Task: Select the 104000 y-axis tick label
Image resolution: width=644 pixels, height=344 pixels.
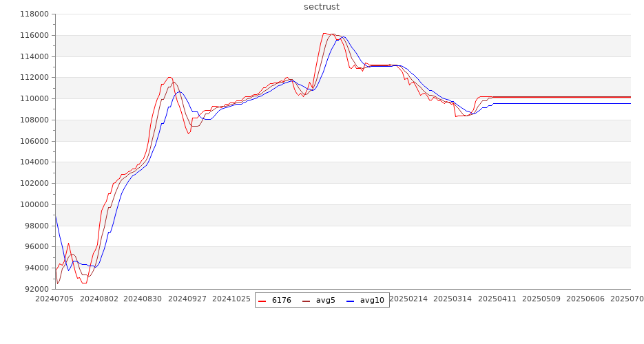Action: coord(34,162)
